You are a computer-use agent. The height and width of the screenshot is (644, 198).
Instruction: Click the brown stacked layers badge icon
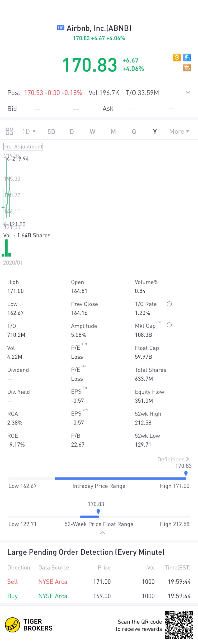187,68
